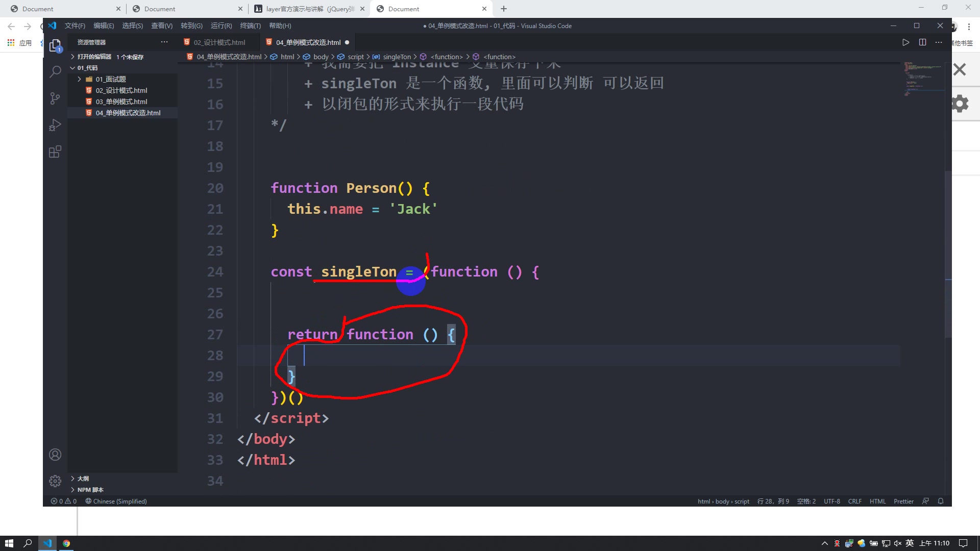
Task: Open Chrome apps shortcut in bookmarks bar
Action: [x=19, y=43]
